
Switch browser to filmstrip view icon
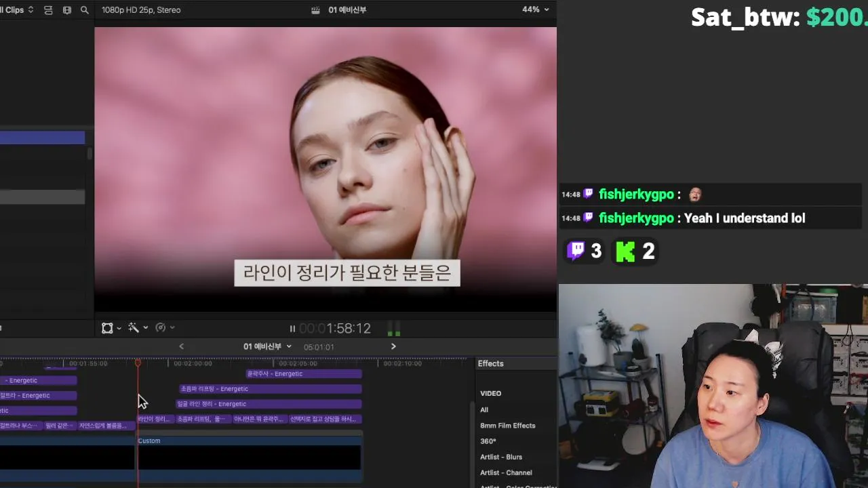66,10
